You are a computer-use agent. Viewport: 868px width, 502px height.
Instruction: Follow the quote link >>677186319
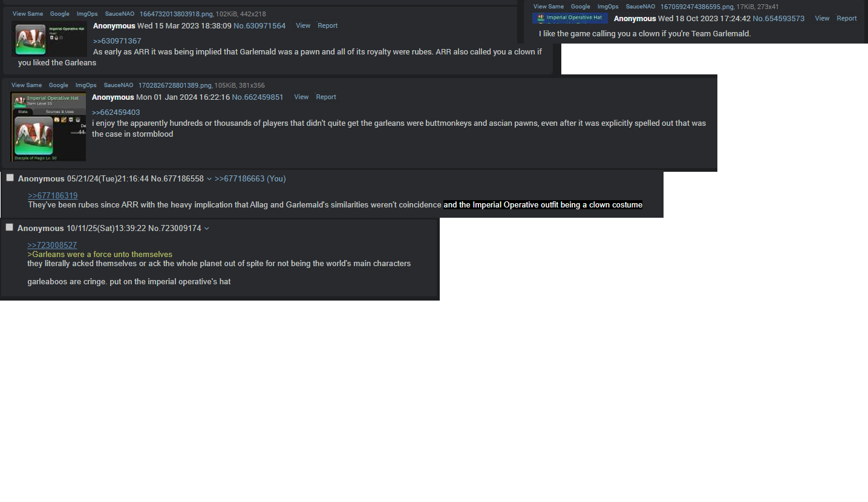[53, 195]
